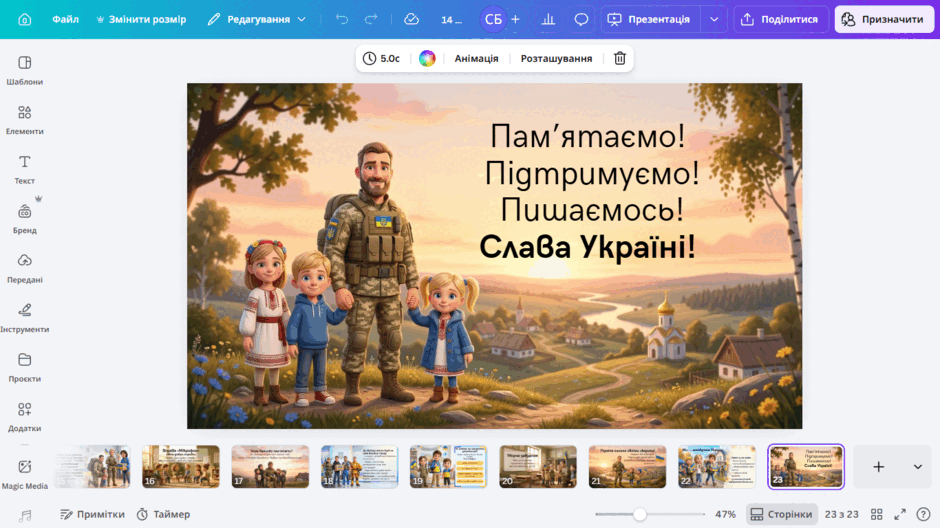Open Примітки notes
The width and height of the screenshot is (940, 528).
coord(93,514)
